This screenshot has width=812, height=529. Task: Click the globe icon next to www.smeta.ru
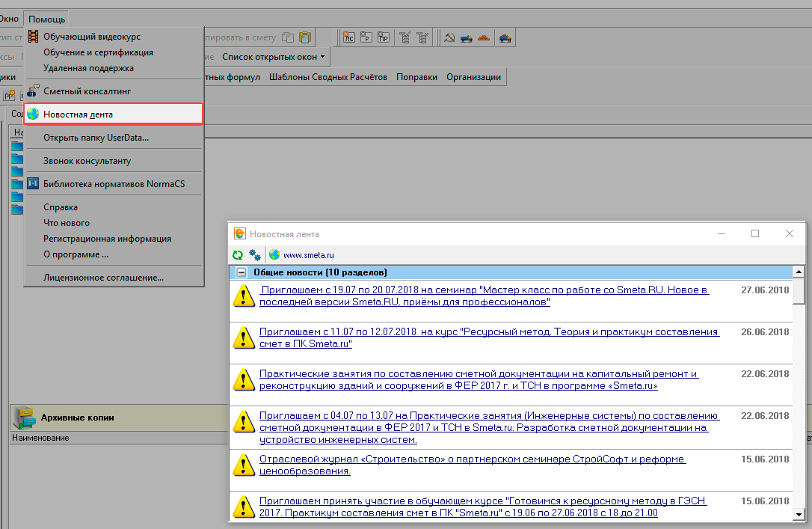tap(274, 255)
